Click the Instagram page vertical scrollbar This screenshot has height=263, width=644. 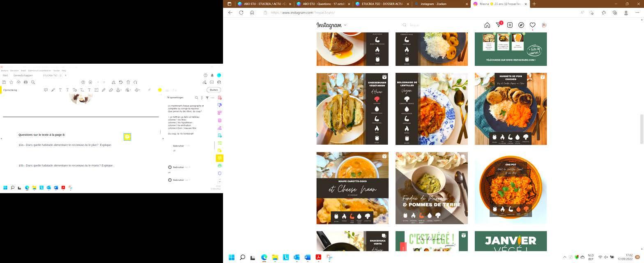tap(641, 129)
